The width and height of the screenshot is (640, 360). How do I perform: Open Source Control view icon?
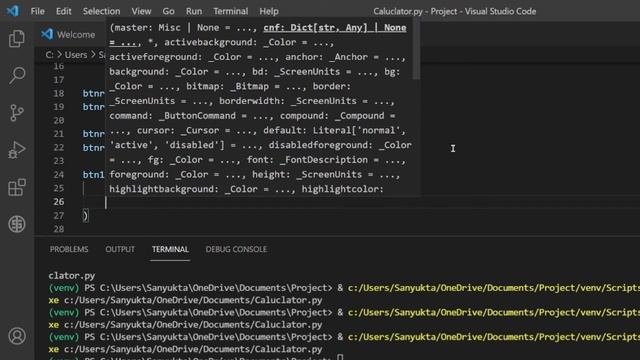(x=17, y=113)
